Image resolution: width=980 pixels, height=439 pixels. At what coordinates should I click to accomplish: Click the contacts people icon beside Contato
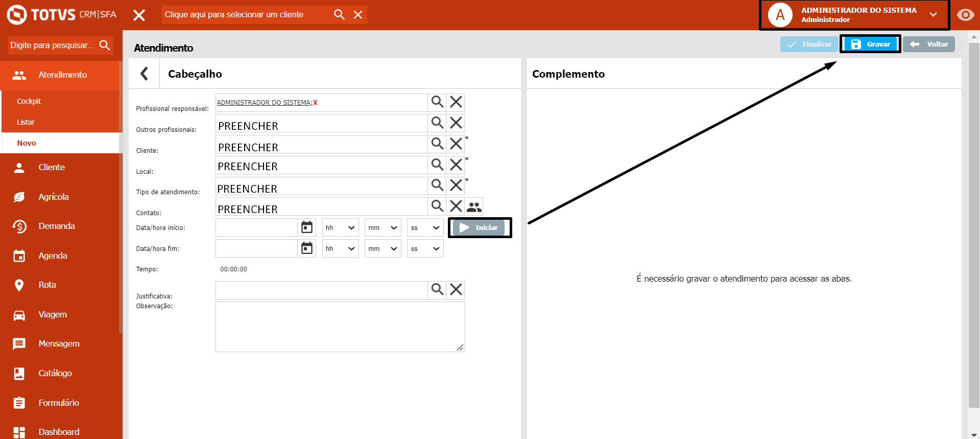point(474,206)
